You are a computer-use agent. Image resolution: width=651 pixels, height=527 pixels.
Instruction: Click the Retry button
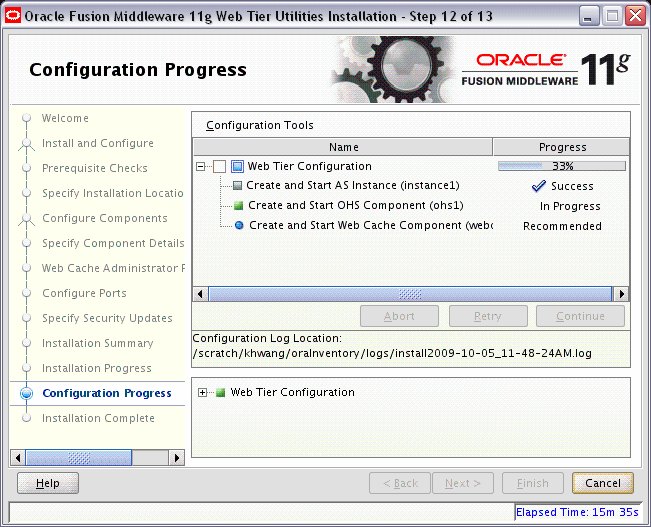point(488,316)
